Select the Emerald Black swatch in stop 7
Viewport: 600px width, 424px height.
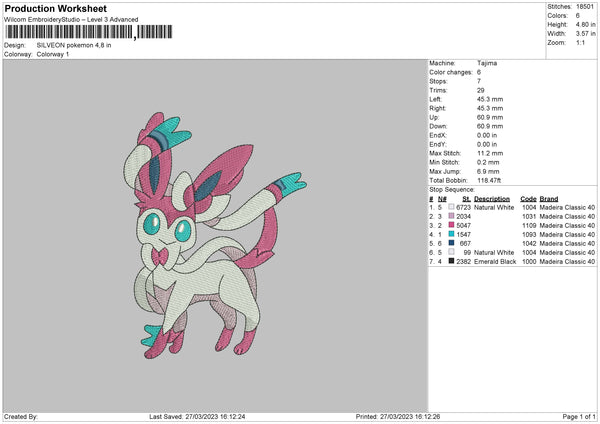(452, 261)
